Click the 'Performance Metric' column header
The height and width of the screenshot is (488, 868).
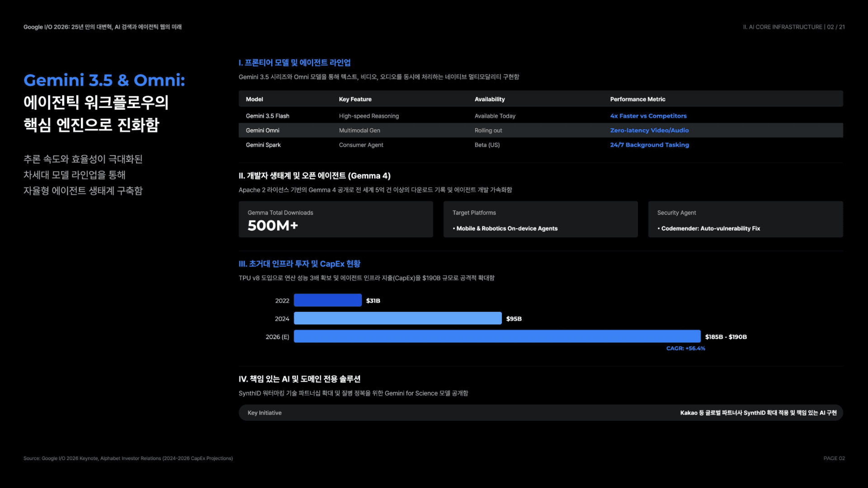pos(637,99)
